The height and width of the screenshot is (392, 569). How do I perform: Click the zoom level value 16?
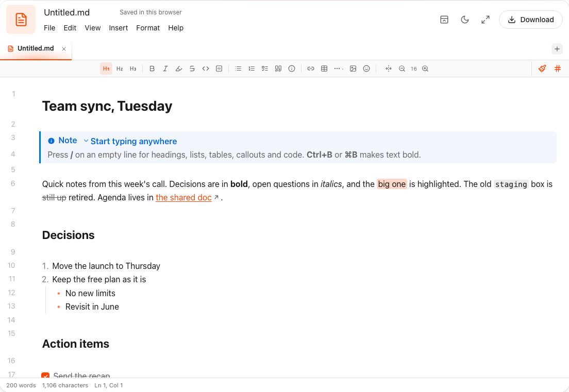414,69
